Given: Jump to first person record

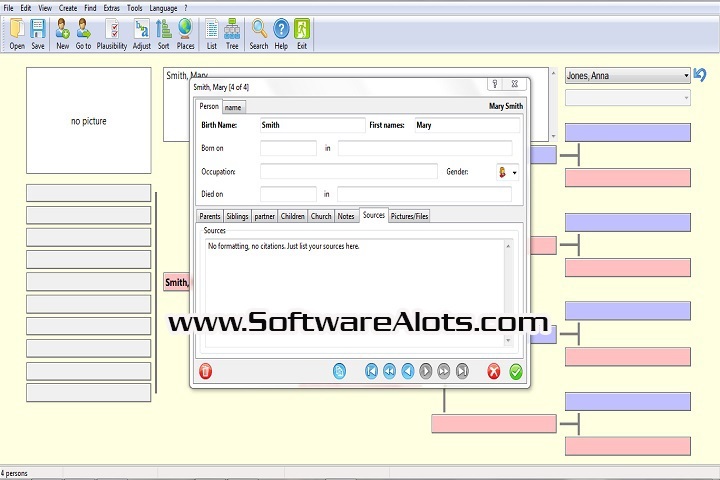Looking at the screenshot, I should pos(371,371).
